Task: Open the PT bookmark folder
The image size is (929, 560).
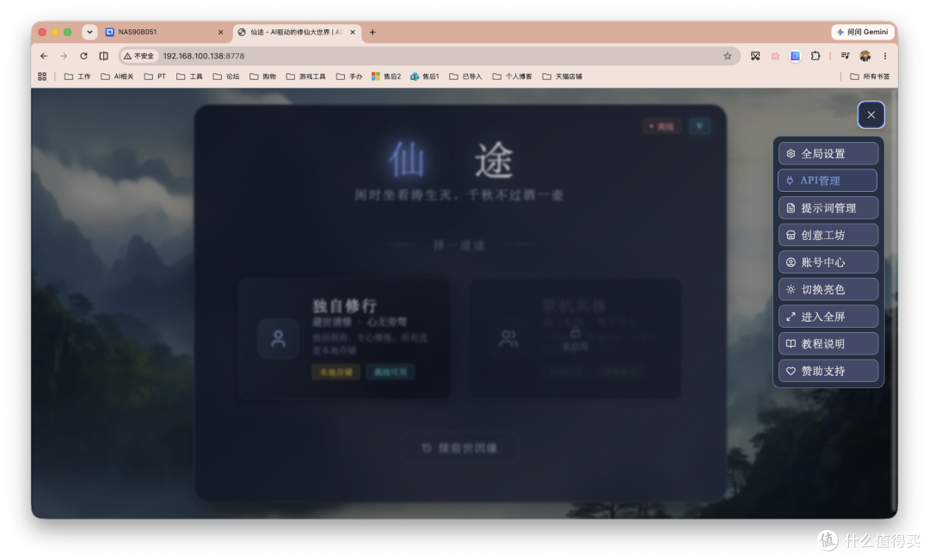Action: (x=155, y=77)
